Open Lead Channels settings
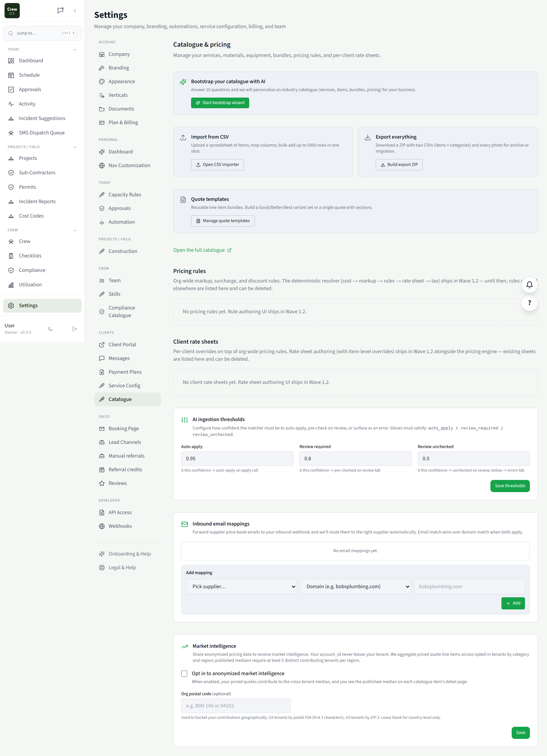The width and height of the screenshot is (547, 756). pos(127,442)
